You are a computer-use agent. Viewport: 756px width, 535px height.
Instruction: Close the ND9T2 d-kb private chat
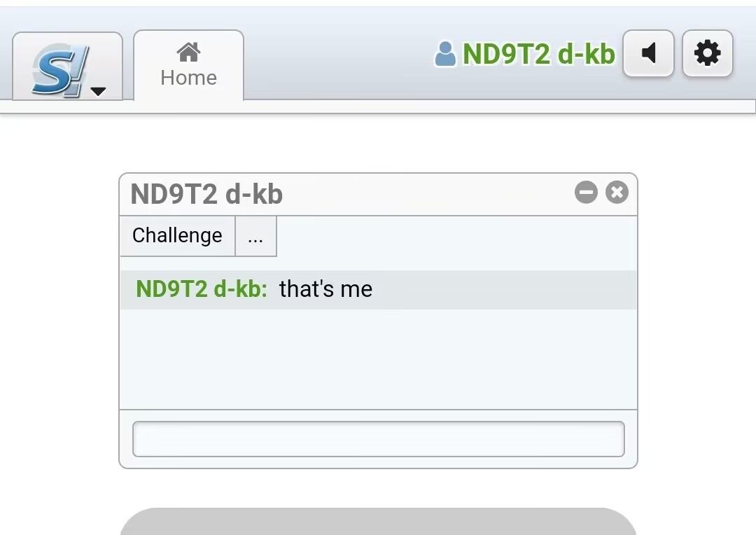tap(617, 193)
